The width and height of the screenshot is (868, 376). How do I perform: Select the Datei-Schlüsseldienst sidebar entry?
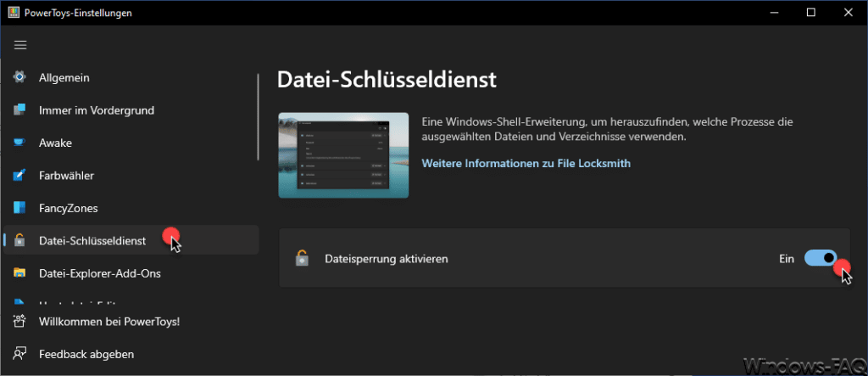coord(131,241)
